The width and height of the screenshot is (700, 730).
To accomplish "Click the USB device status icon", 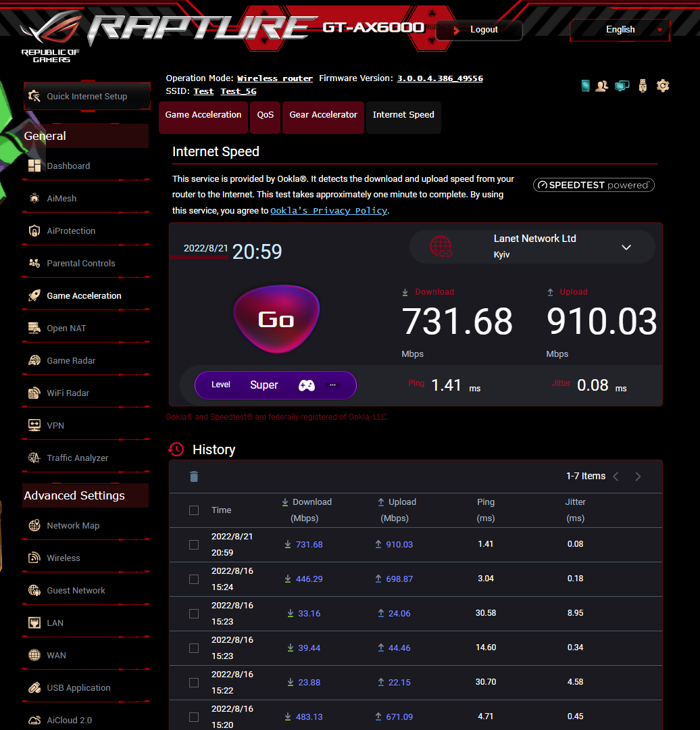I will (643, 86).
